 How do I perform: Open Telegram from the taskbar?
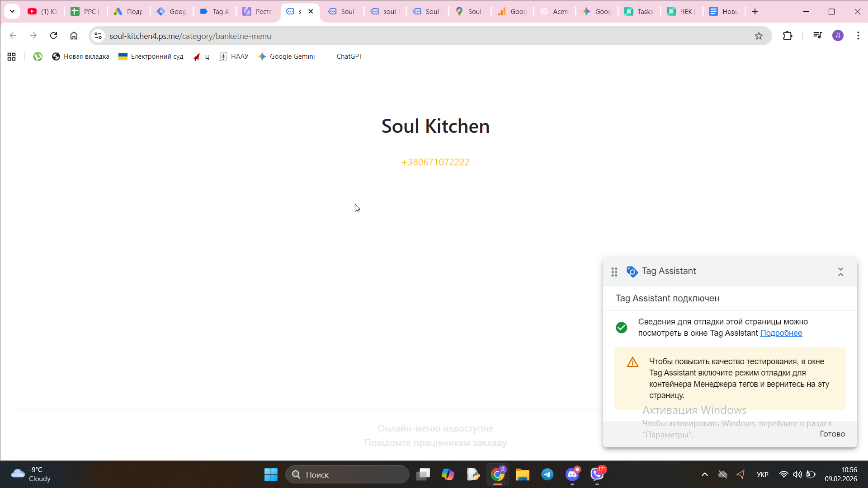547,474
